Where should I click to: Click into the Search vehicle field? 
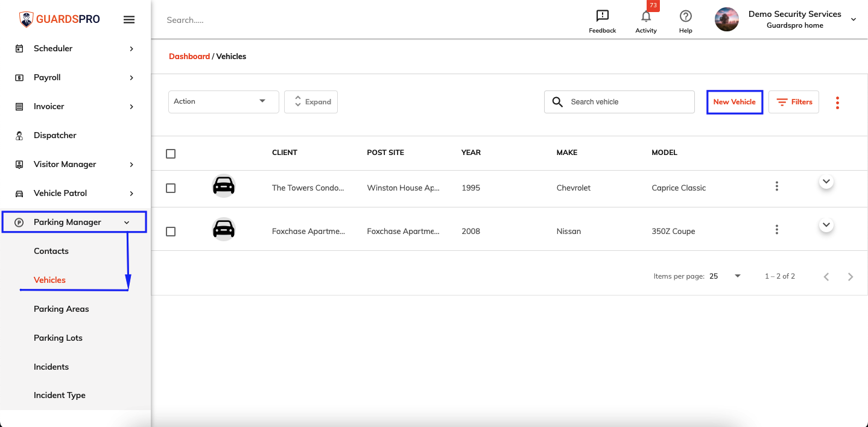tap(619, 102)
